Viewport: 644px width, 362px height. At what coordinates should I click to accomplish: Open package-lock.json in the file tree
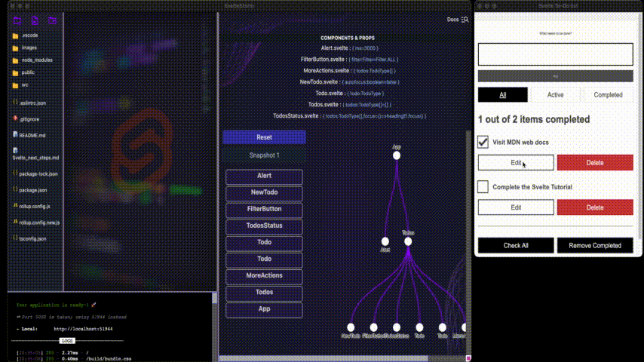click(x=38, y=173)
